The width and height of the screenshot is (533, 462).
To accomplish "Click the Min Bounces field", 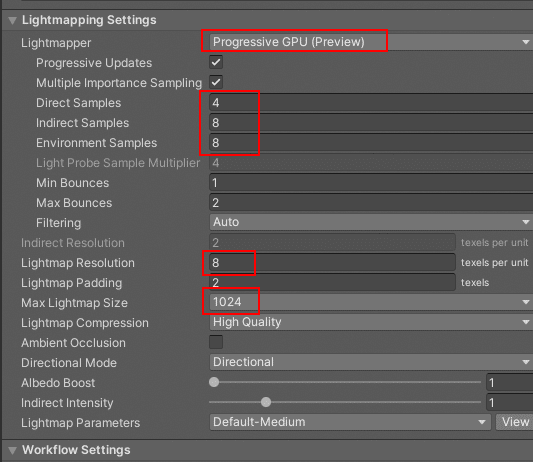I will (x=371, y=183).
